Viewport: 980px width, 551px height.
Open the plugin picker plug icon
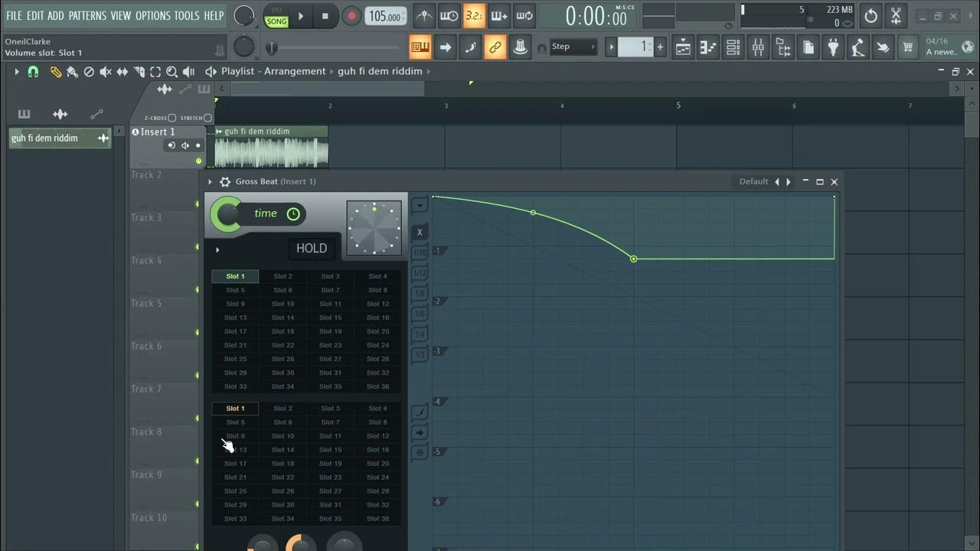pos(834,47)
